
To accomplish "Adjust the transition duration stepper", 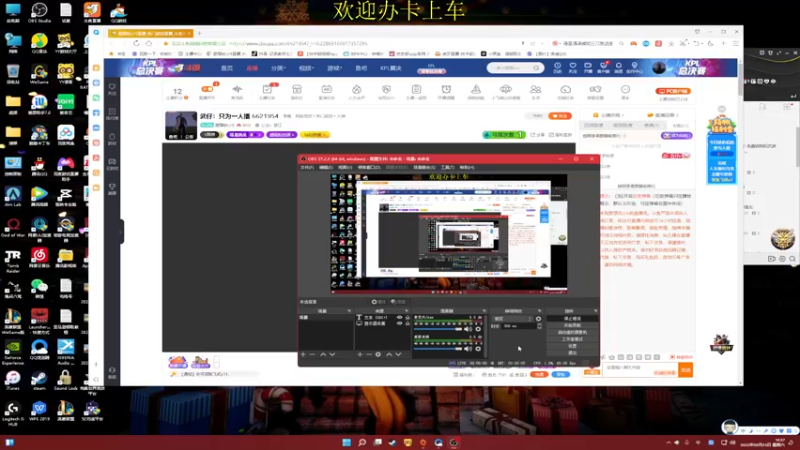I will pyautogui.click(x=539, y=326).
